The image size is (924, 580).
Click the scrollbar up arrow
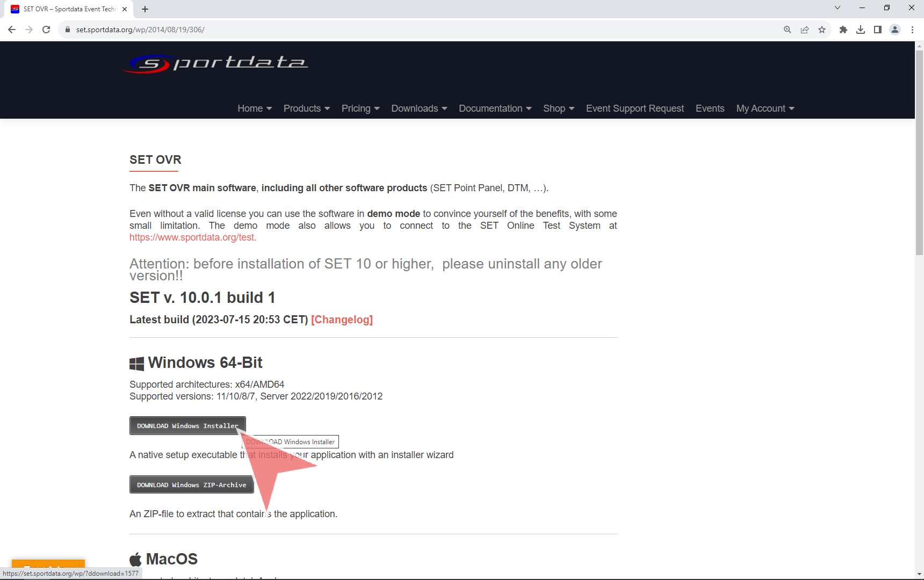(919, 46)
